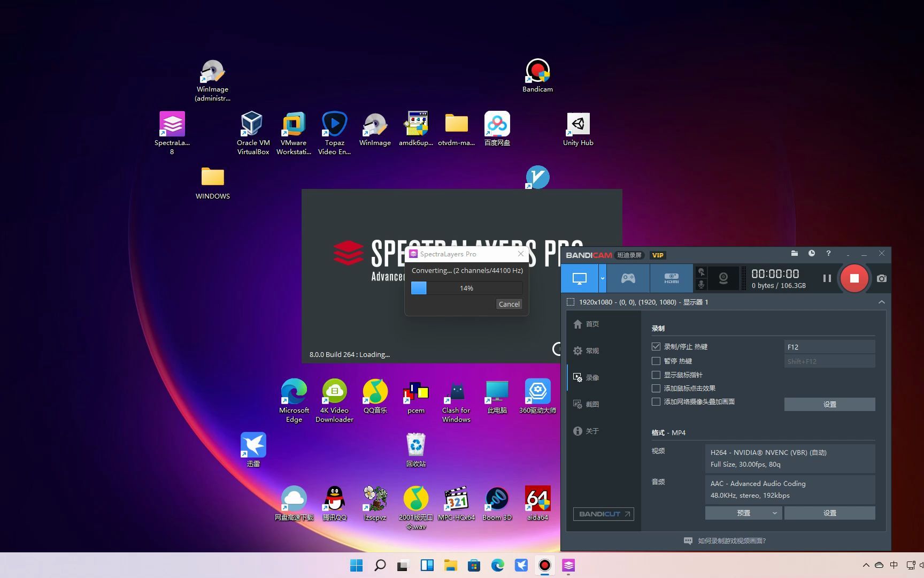Image resolution: width=924 pixels, height=578 pixels.
Task: Select SpectraLayers 8 desktop icon
Action: [x=172, y=133]
